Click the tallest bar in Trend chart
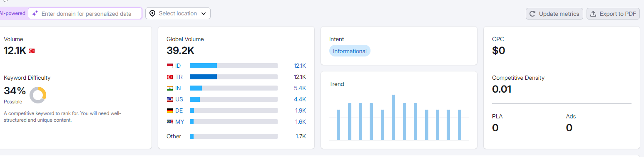Screen dimensions: 644x157 pyautogui.click(x=393, y=118)
